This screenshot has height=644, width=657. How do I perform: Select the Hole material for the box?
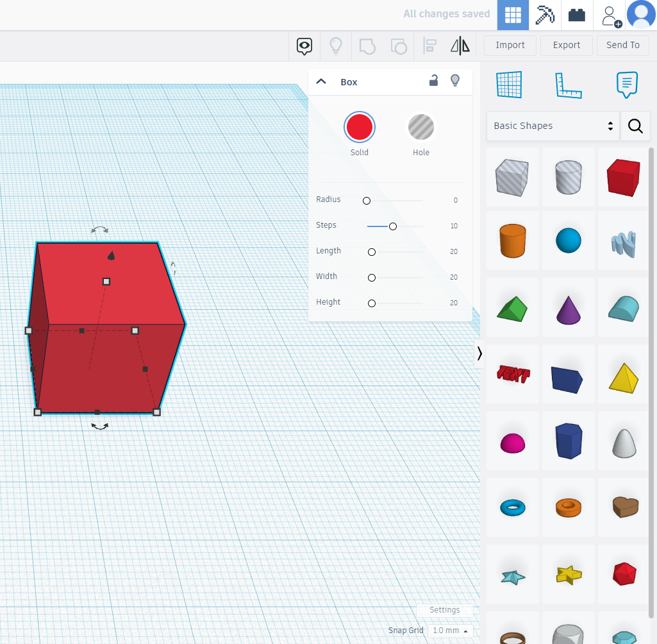click(x=421, y=127)
